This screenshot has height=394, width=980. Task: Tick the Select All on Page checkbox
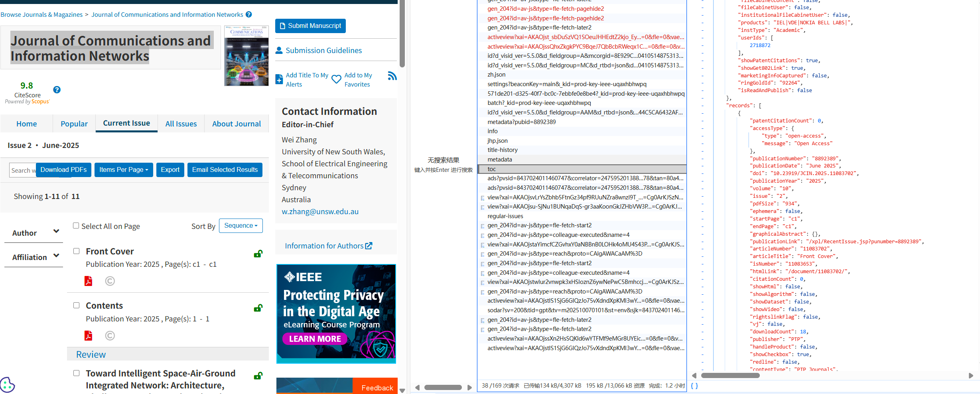click(x=76, y=226)
